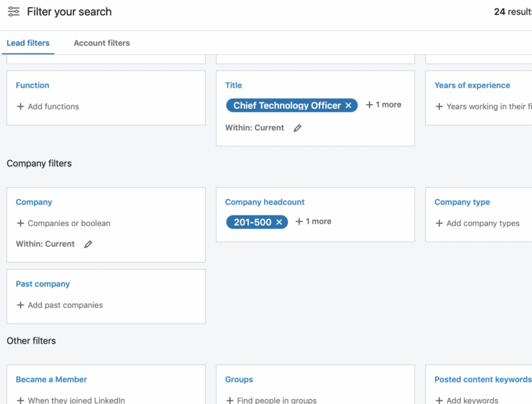Screen dimensions: 532x404
Task: Click the Filter your search title
Action: point(69,12)
